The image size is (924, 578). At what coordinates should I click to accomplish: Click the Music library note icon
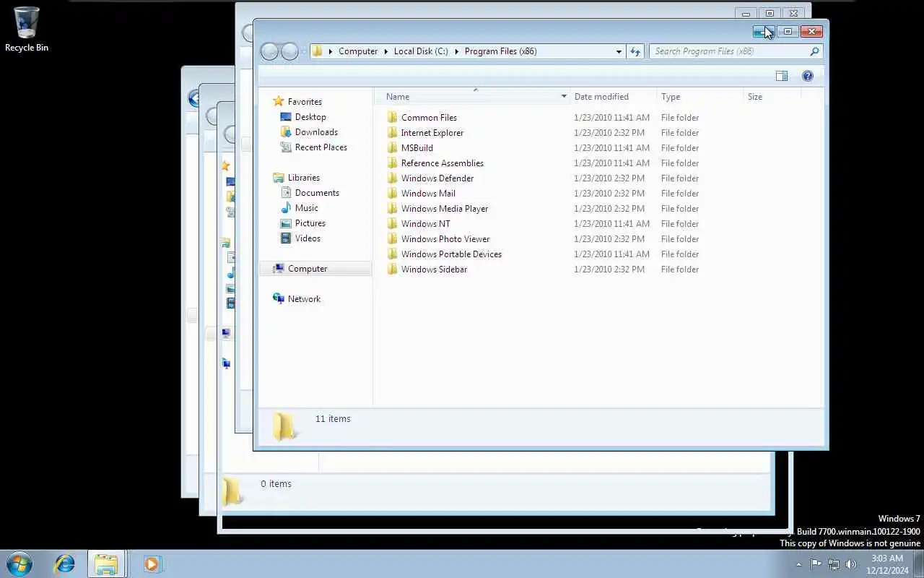pyautogui.click(x=286, y=208)
